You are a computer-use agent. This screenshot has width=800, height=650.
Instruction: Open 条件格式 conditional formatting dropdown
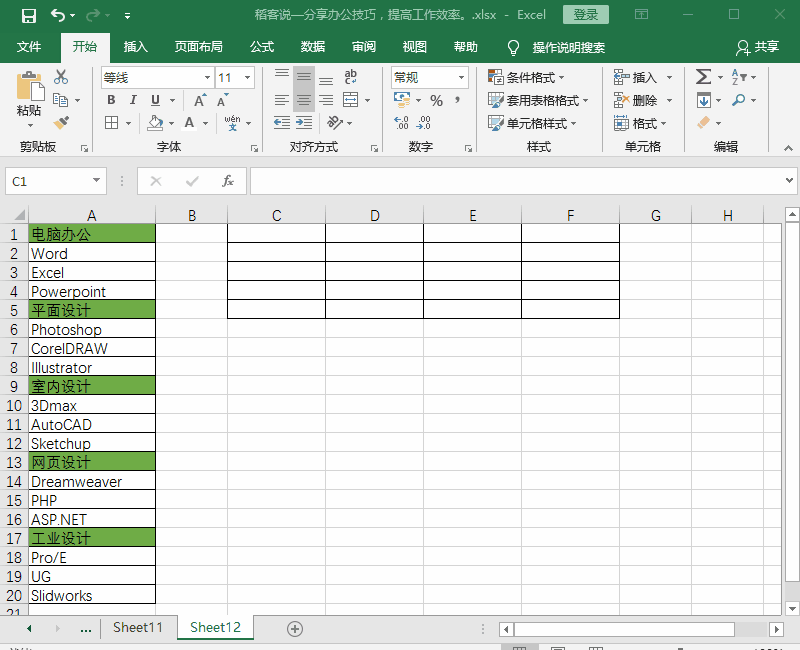point(526,78)
